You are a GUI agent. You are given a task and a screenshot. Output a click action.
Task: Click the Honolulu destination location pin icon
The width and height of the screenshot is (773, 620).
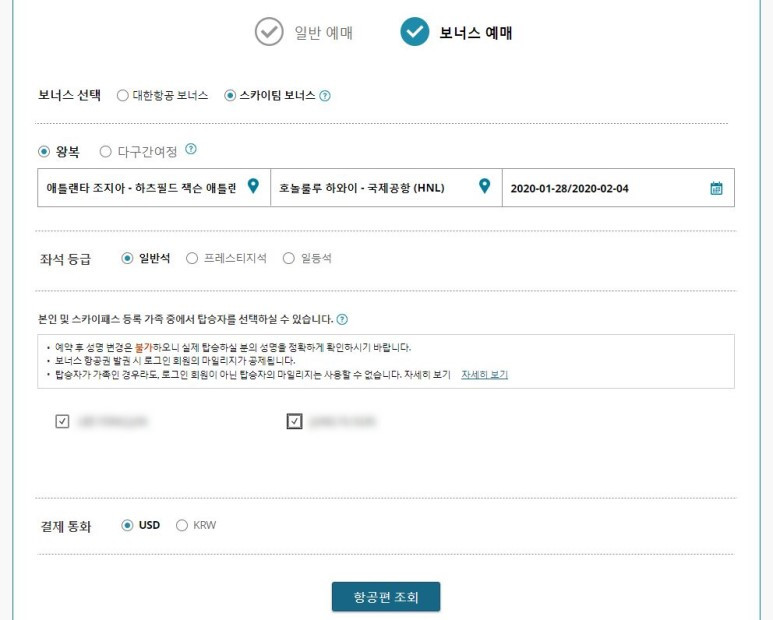(x=485, y=186)
